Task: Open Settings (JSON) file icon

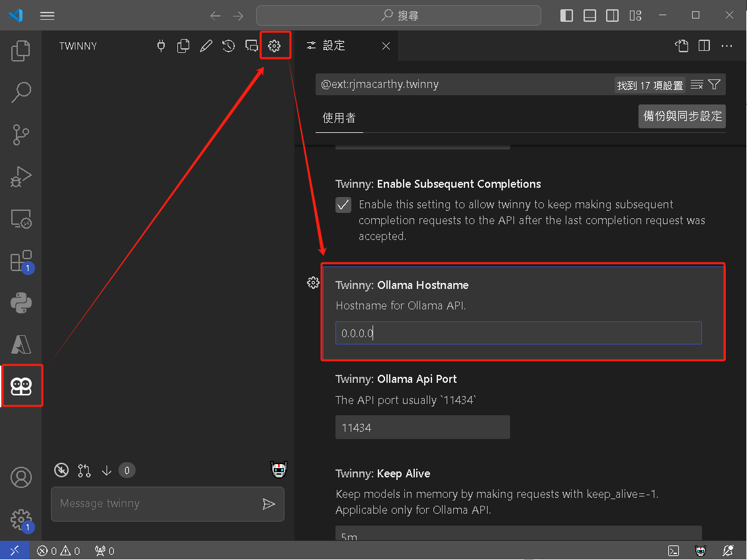Action: [681, 46]
